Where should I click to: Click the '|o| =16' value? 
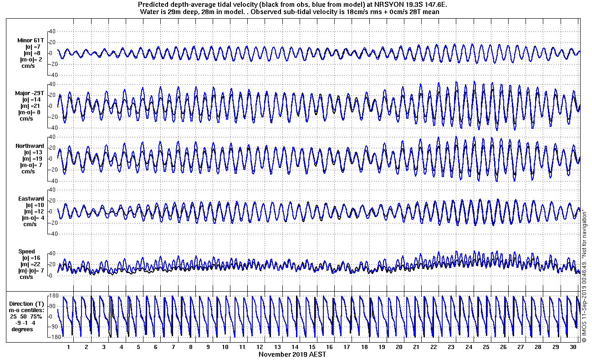[32, 258]
